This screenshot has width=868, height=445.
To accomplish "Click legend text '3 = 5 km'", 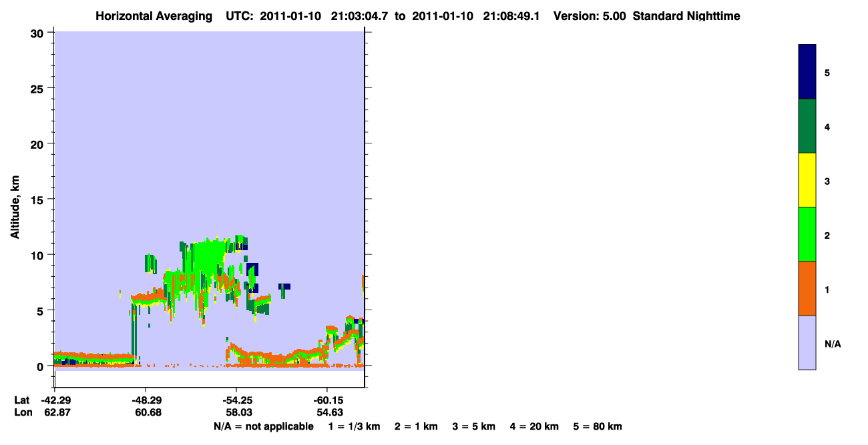I will (x=473, y=426).
